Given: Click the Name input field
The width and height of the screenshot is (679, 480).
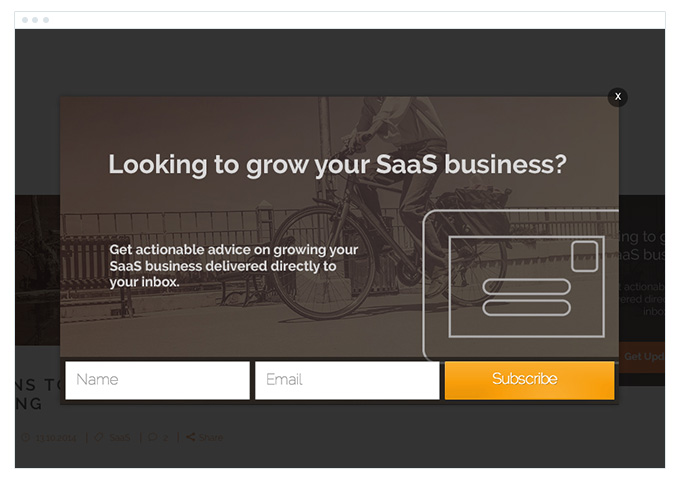Looking at the screenshot, I should tap(157, 380).
